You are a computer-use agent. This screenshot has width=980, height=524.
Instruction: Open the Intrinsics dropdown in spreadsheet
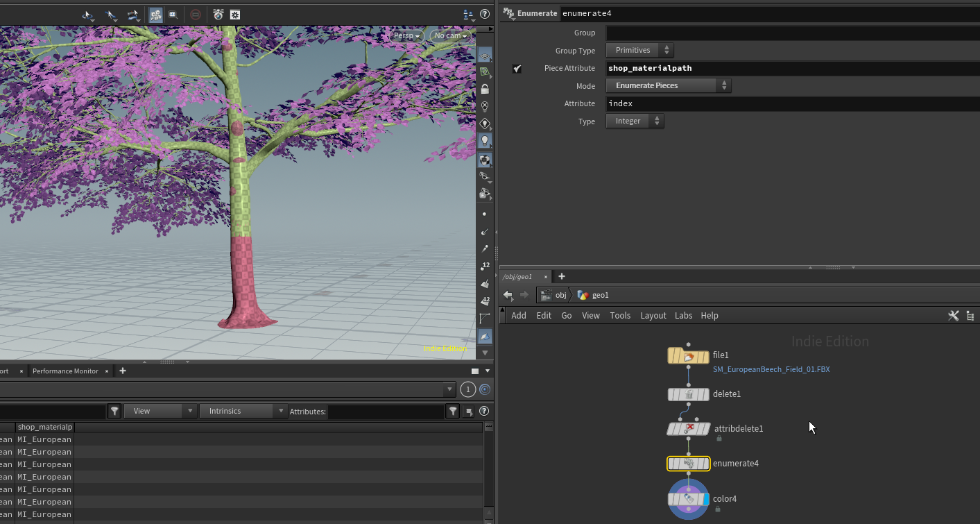tap(243, 412)
